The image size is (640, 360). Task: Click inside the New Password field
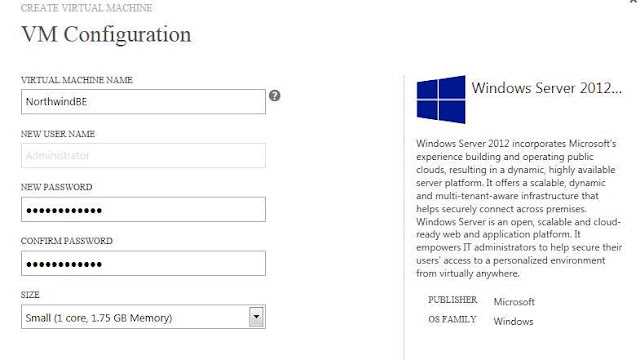click(143, 209)
